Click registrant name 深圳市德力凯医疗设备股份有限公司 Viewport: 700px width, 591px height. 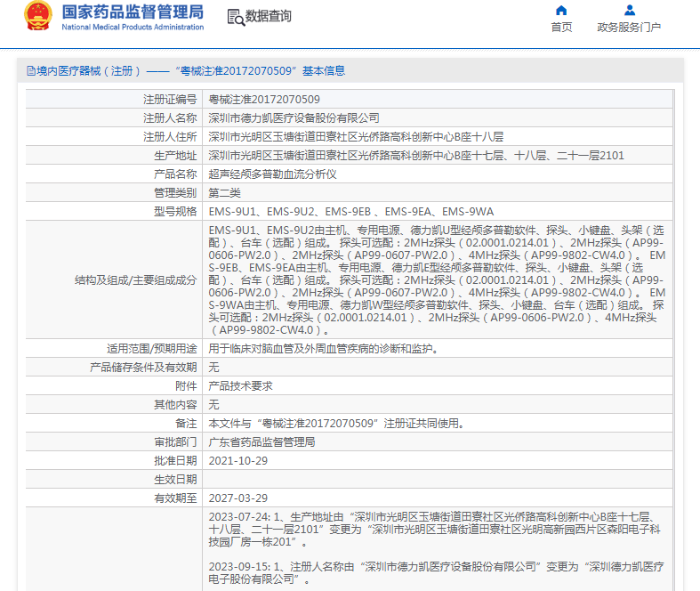pos(294,117)
